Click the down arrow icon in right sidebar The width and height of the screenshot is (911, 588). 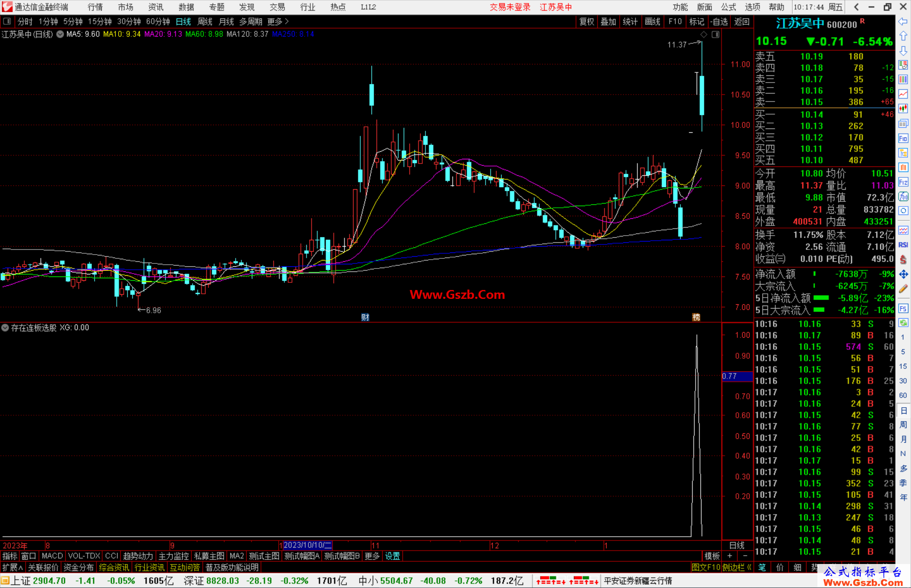click(x=903, y=51)
